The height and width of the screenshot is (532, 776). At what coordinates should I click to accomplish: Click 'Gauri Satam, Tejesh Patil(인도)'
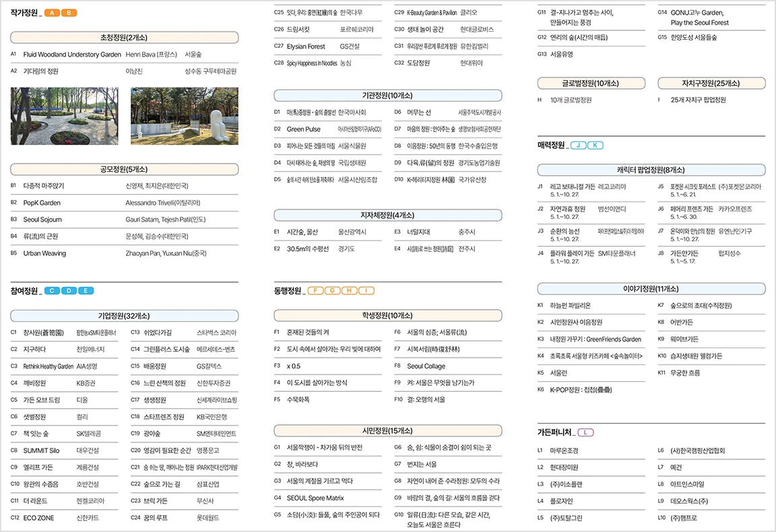pyautogui.click(x=165, y=220)
